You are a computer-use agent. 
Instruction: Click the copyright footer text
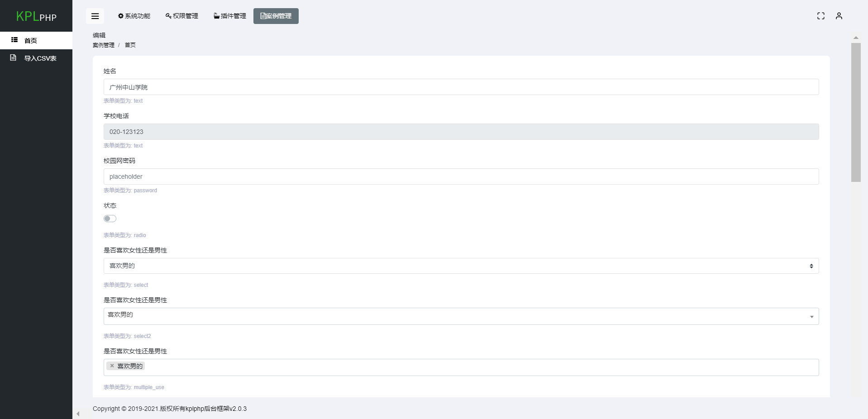pos(170,409)
